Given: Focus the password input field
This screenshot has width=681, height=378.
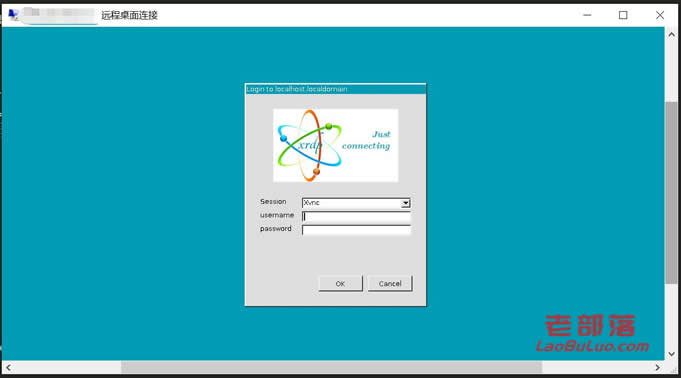Looking at the screenshot, I should (x=356, y=230).
